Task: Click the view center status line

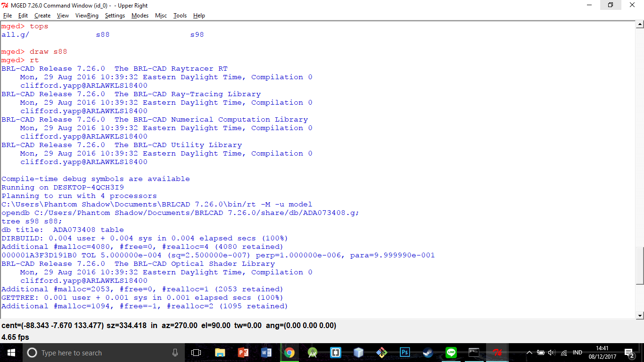Action: tap(169, 326)
